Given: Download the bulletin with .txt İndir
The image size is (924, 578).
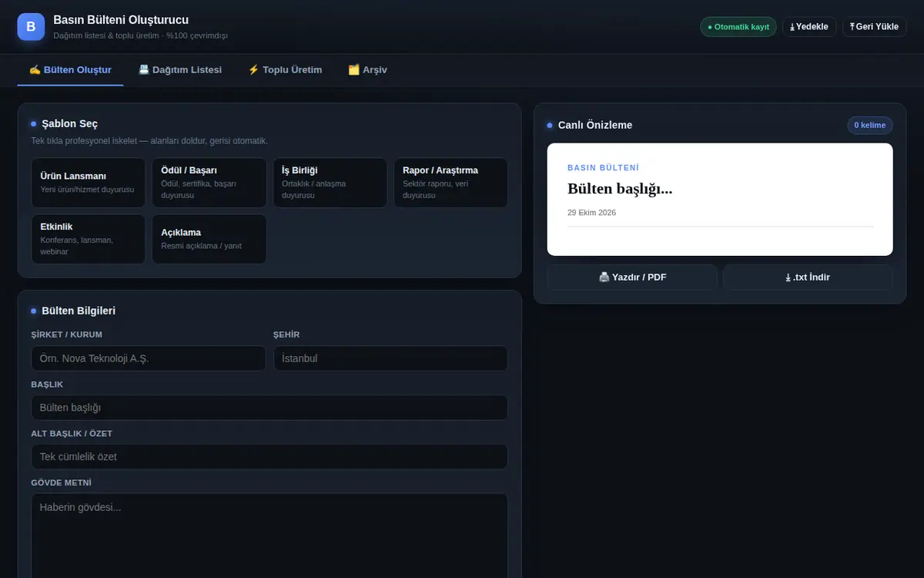Looking at the screenshot, I should [x=808, y=277].
